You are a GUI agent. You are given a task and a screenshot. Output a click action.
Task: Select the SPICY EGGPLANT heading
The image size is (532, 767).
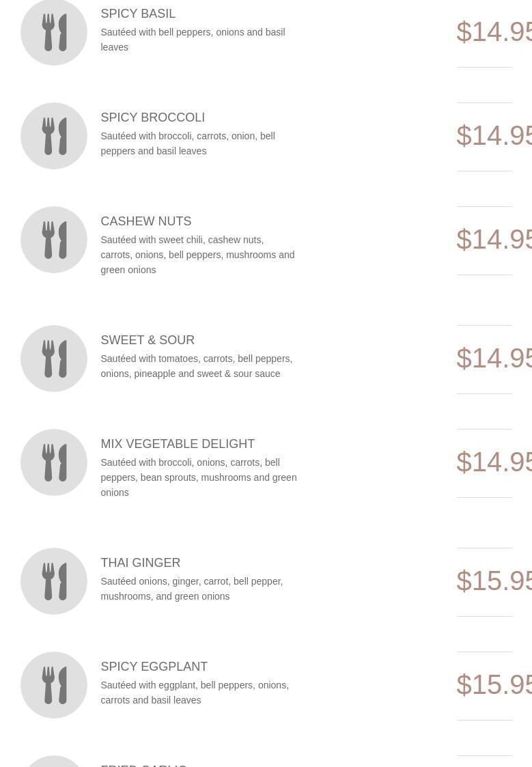coord(154,667)
